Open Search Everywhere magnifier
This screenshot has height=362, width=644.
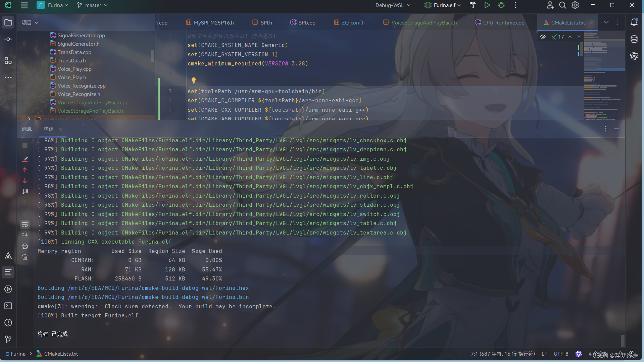point(563,5)
